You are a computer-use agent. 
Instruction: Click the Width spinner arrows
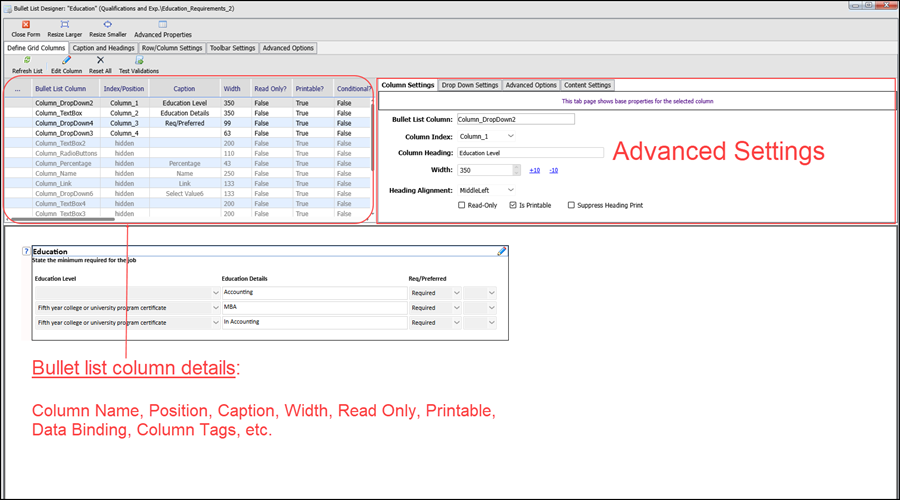pos(517,170)
